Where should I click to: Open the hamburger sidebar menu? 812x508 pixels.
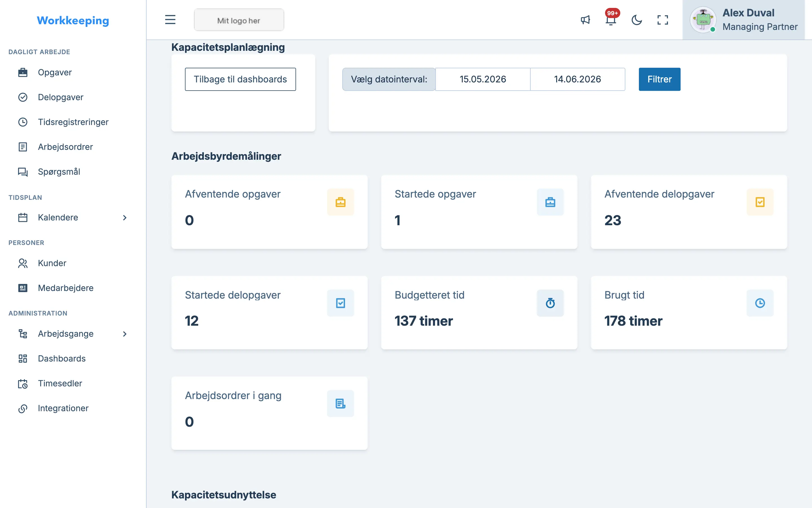pos(170,20)
